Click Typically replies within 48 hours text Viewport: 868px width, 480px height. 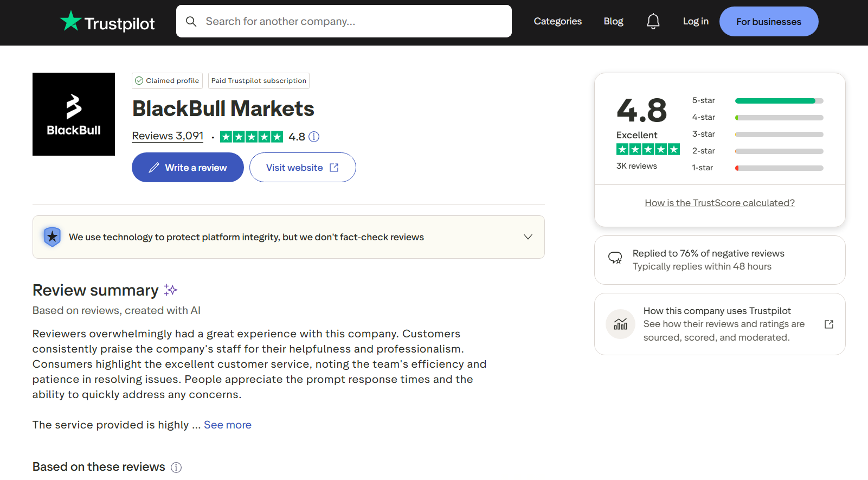tap(702, 266)
